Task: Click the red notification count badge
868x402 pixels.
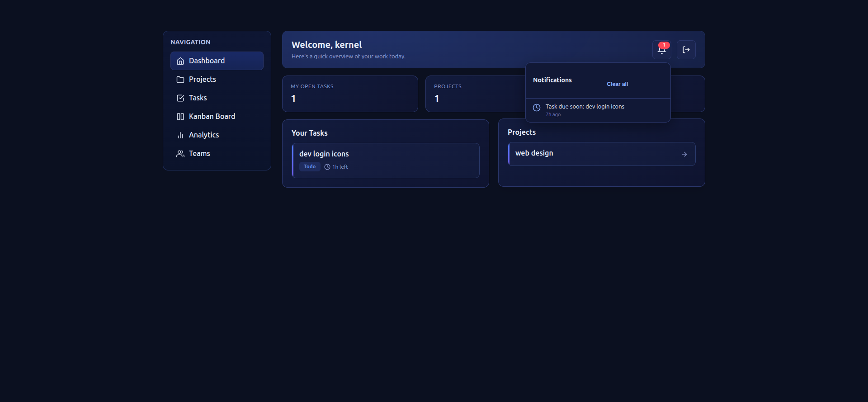Action: pos(664,45)
